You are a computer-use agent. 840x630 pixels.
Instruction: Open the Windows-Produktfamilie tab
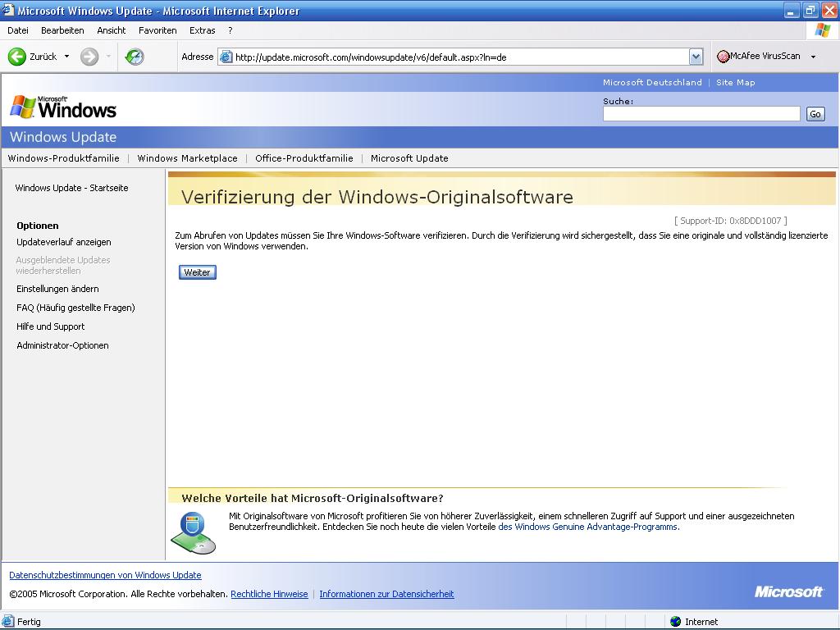tap(64, 158)
